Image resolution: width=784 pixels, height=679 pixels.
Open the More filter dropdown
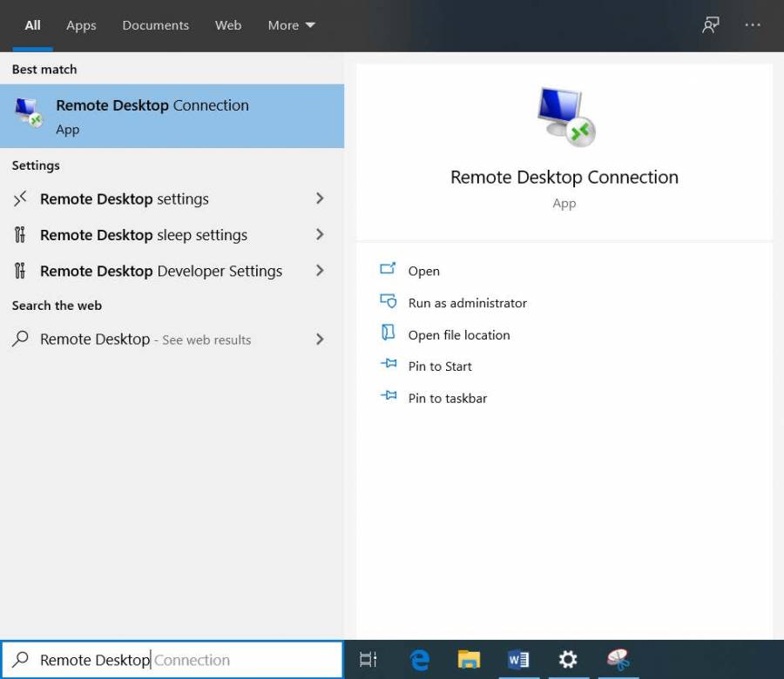[291, 25]
